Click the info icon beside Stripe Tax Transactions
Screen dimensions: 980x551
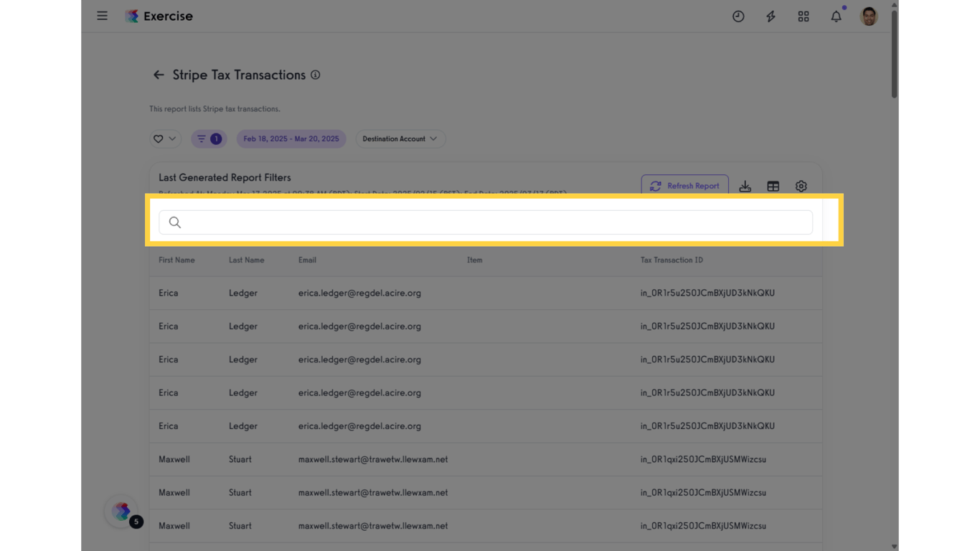[x=315, y=75]
